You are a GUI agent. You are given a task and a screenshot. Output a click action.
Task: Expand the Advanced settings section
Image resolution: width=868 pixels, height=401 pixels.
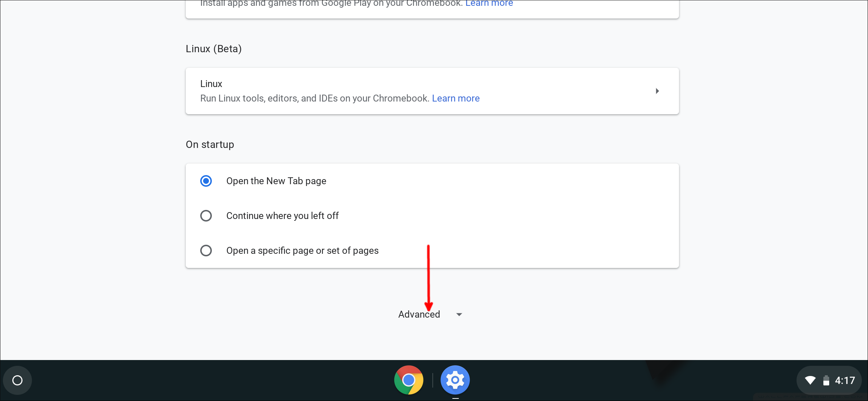point(419,314)
